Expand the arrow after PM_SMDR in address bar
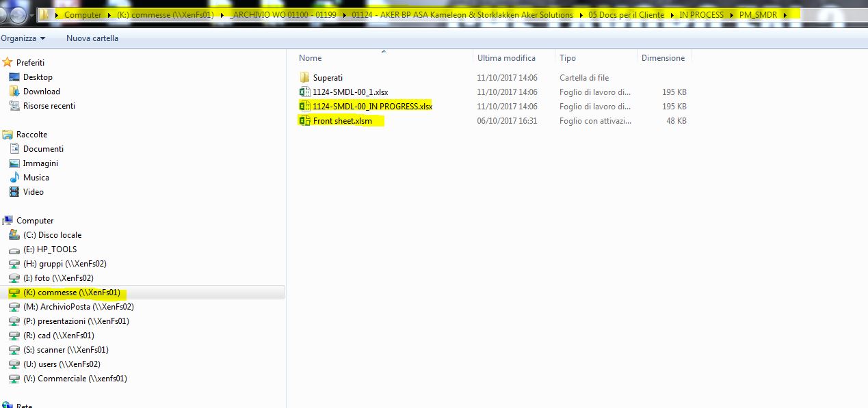 [x=785, y=15]
